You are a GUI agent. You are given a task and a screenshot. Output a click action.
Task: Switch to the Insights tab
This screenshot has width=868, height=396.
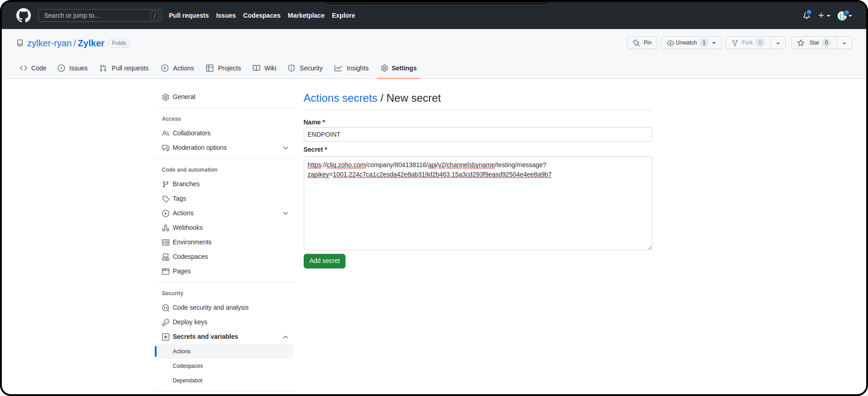(x=351, y=68)
